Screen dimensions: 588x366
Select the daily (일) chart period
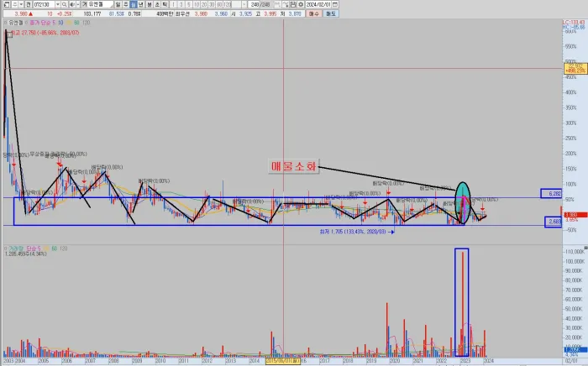(118, 4)
